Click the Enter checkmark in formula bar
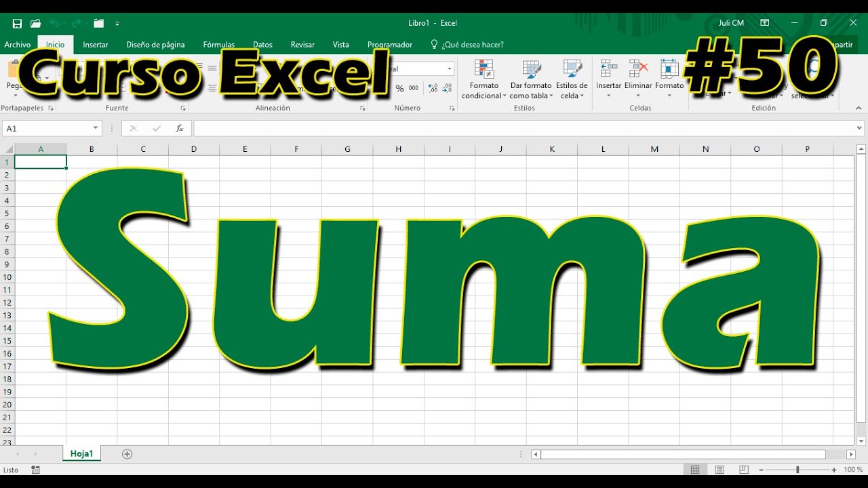 click(x=157, y=128)
